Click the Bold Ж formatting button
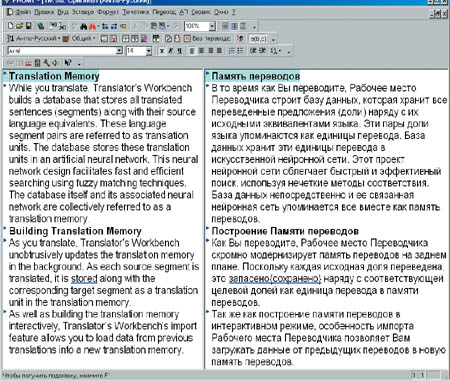This screenshot has height=381, width=450. (162, 51)
